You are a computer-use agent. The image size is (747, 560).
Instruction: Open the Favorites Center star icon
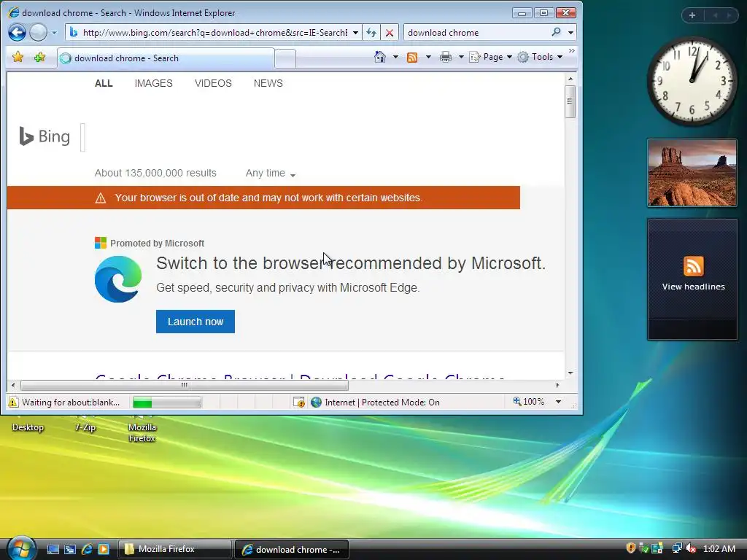click(x=18, y=58)
